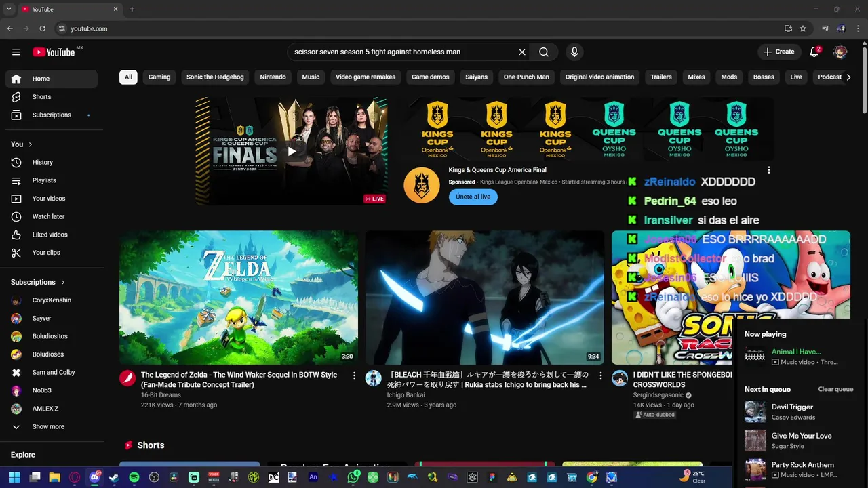Screen dimensions: 868x488
Task: Select the Nintendo filter chip
Action: click(x=273, y=77)
